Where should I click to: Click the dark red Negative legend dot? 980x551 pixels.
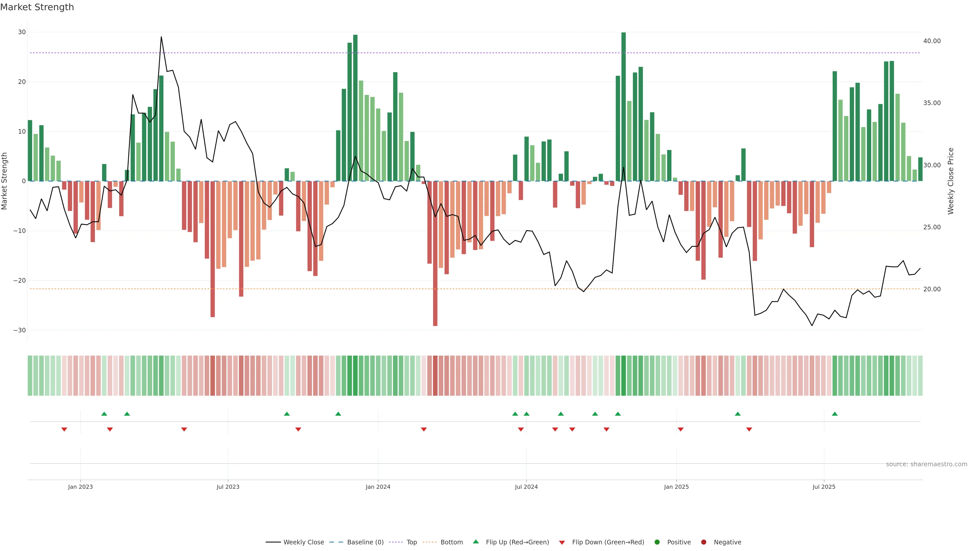[x=703, y=542]
